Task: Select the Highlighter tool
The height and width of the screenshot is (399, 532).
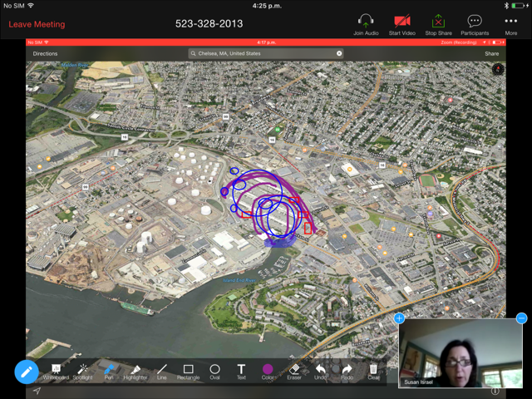Action: tap(135, 372)
